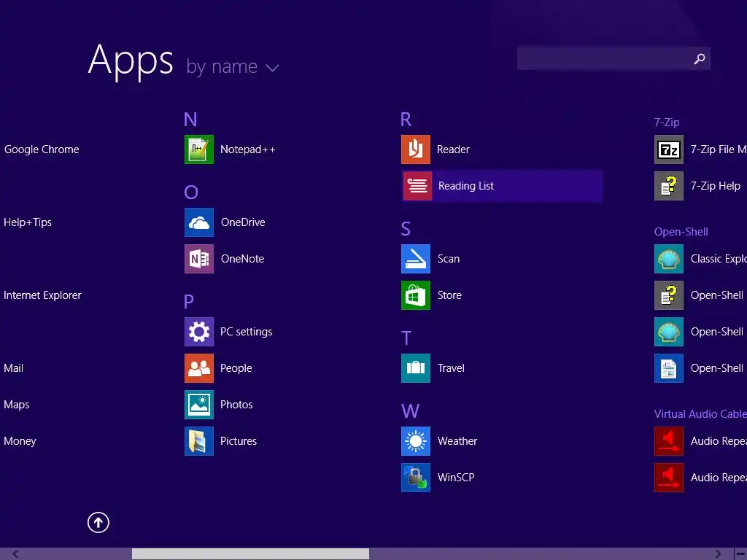Viewport: 747px width, 560px height.
Task: Click the WinSCP label text
Action: 456,478
